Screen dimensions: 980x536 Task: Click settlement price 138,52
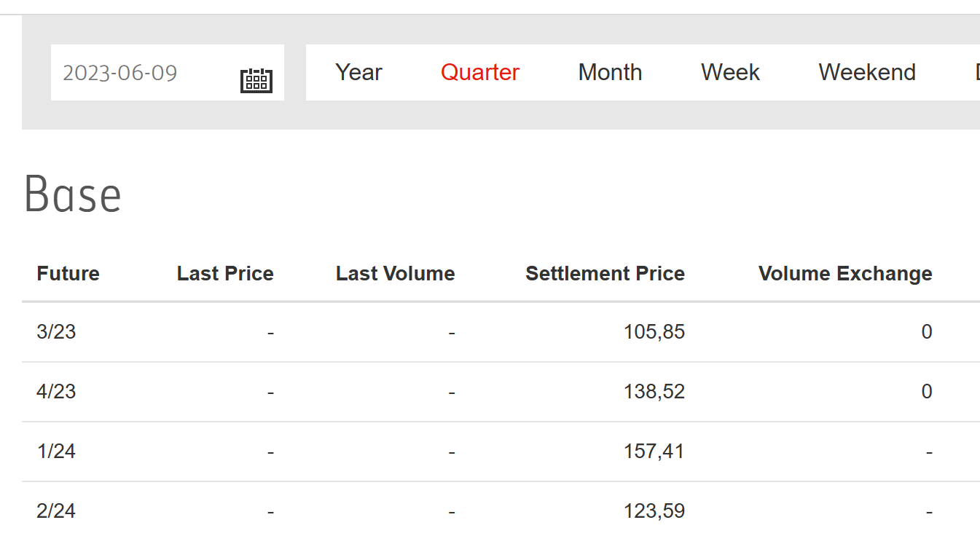tap(654, 392)
